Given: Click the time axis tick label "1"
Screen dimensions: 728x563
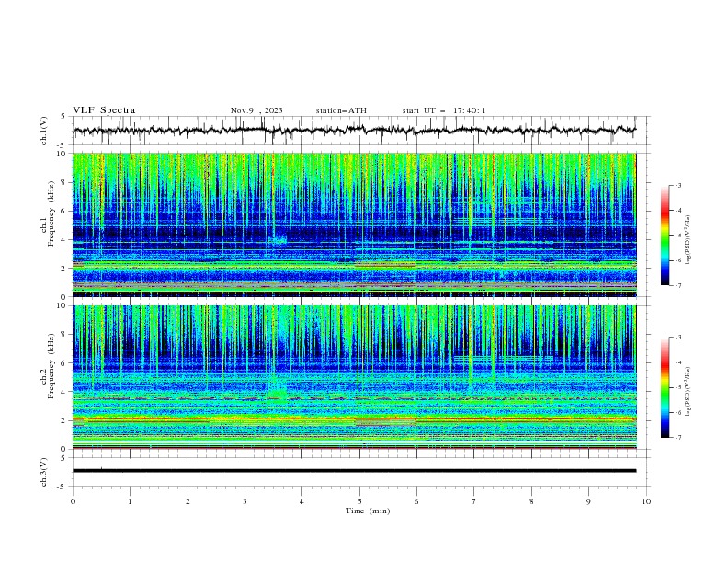Looking at the screenshot, I should coord(130,501).
